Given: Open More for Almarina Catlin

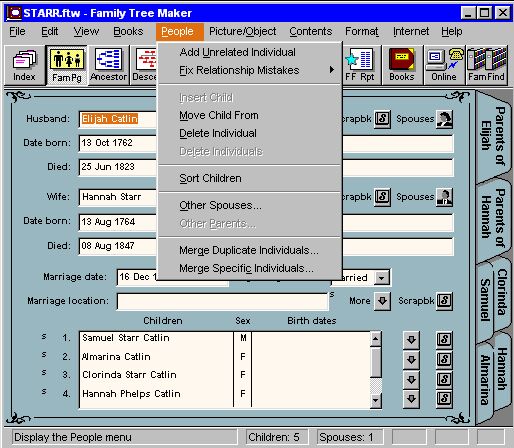Looking at the screenshot, I should click(411, 360).
